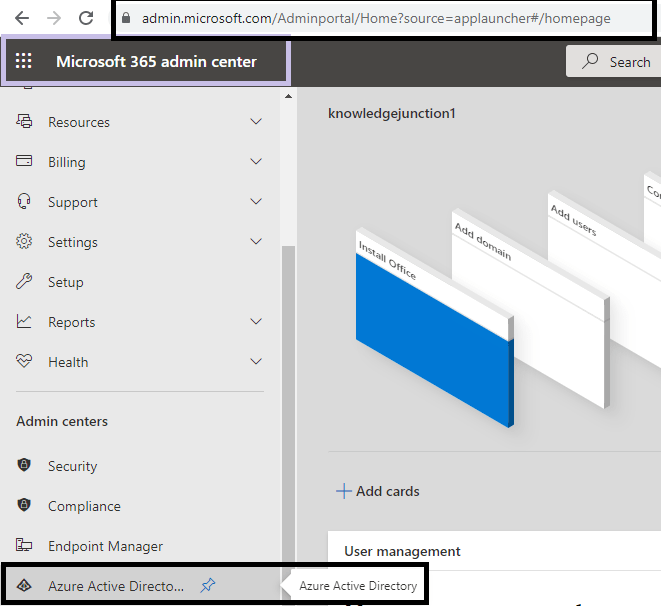This screenshot has width=661, height=606.
Task: Click the Search box
Action: [x=614, y=61]
